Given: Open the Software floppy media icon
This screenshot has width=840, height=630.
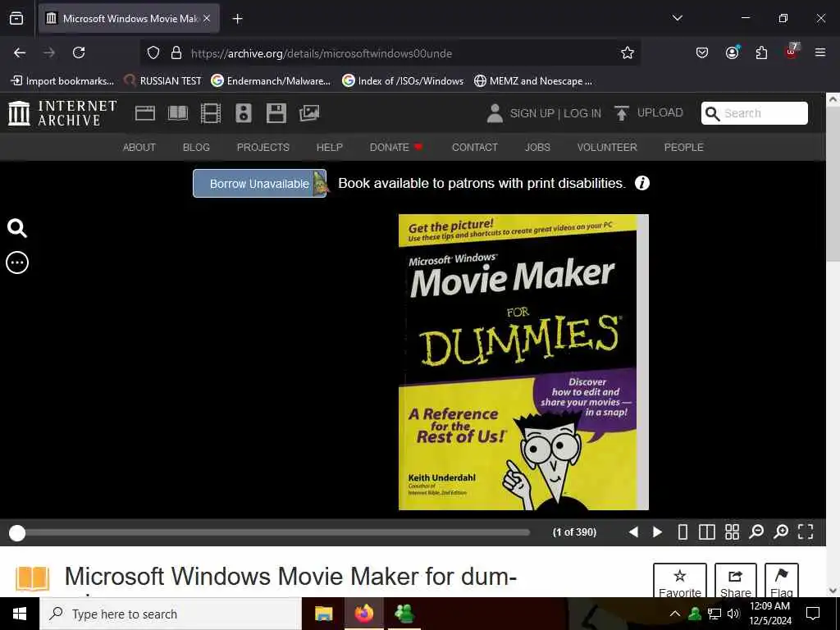Looking at the screenshot, I should (x=276, y=113).
